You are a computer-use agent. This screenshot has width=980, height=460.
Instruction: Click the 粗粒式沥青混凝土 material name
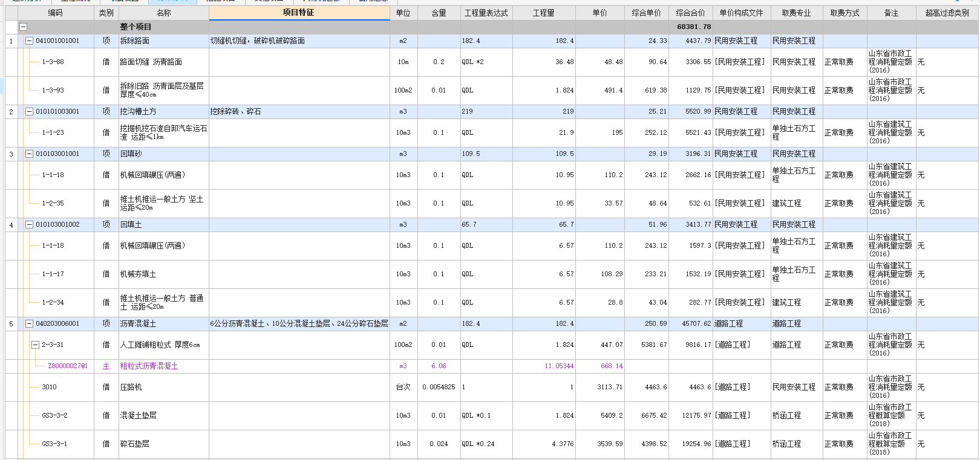pos(149,366)
